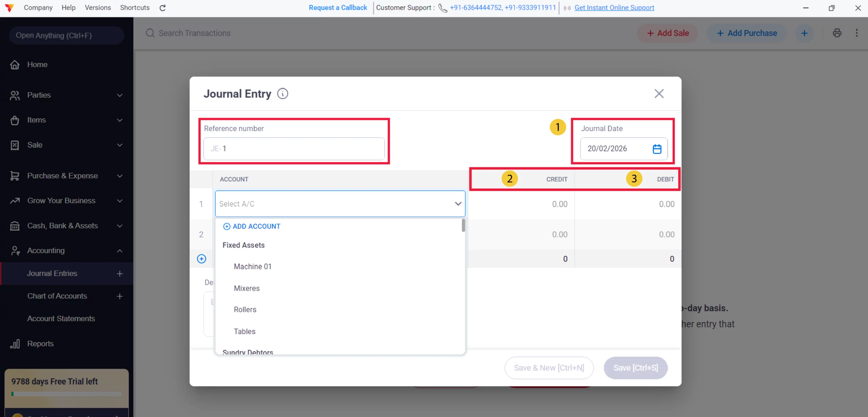Open the Company menu

tap(38, 7)
